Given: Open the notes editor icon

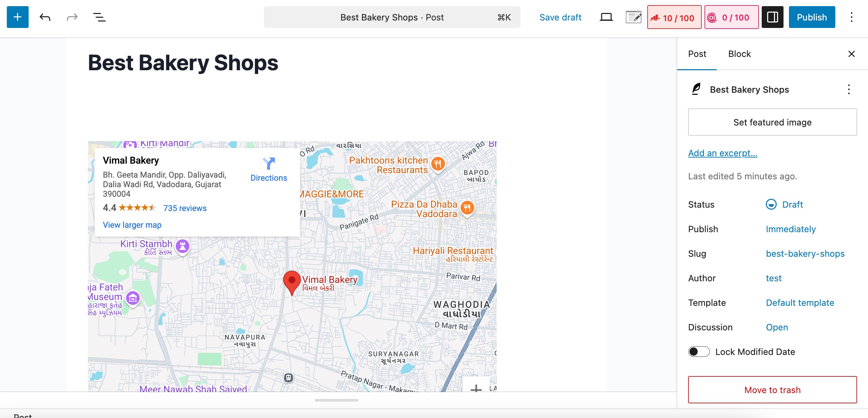Looking at the screenshot, I should (x=634, y=17).
